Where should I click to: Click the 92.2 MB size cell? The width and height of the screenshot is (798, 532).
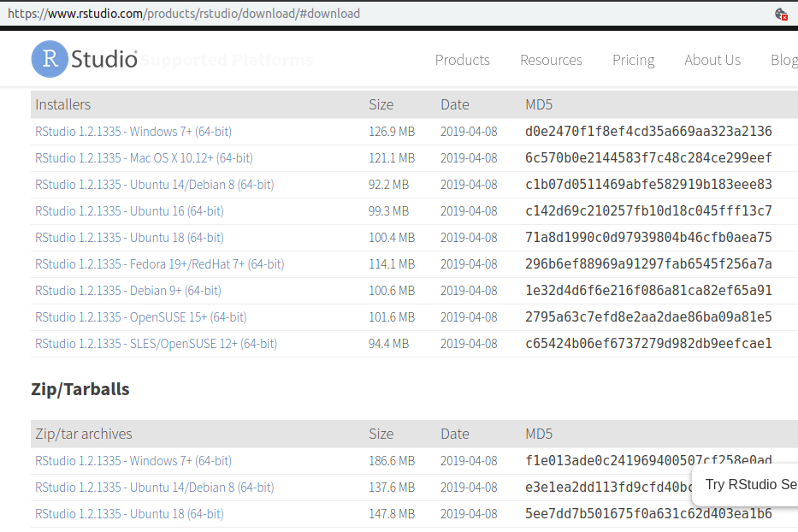[x=388, y=185]
